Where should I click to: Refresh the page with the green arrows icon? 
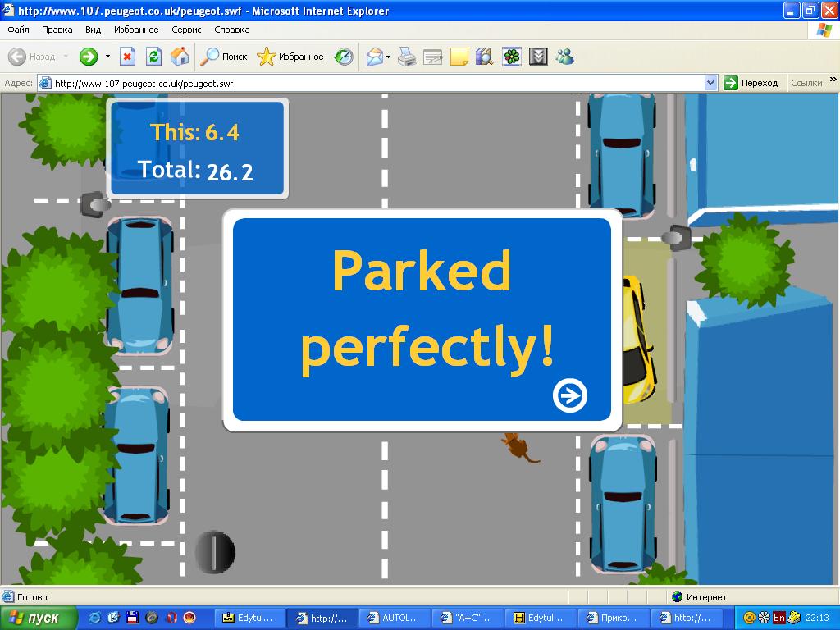(153, 57)
